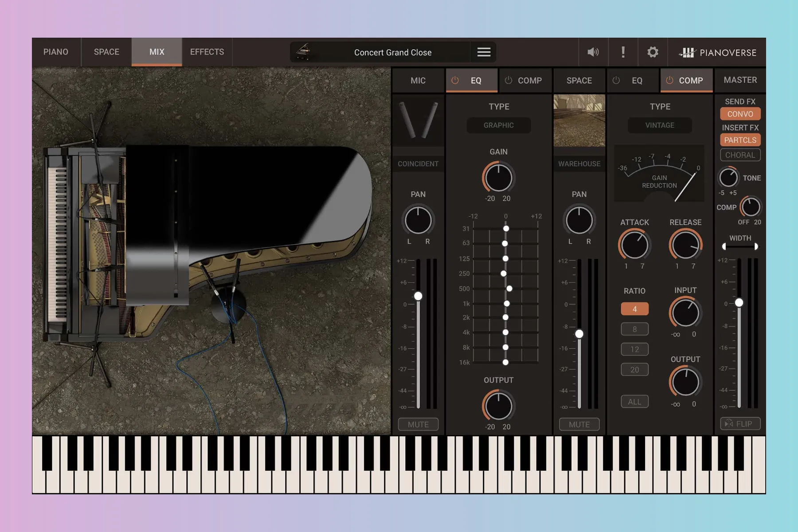Click the Warehouse space thumbnail
Image resolution: width=798 pixels, height=532 pixels.
coord(579,120)
